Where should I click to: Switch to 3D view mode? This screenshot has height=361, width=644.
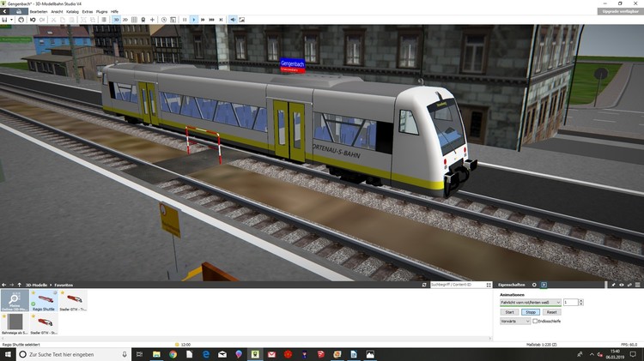coord(116,20)
